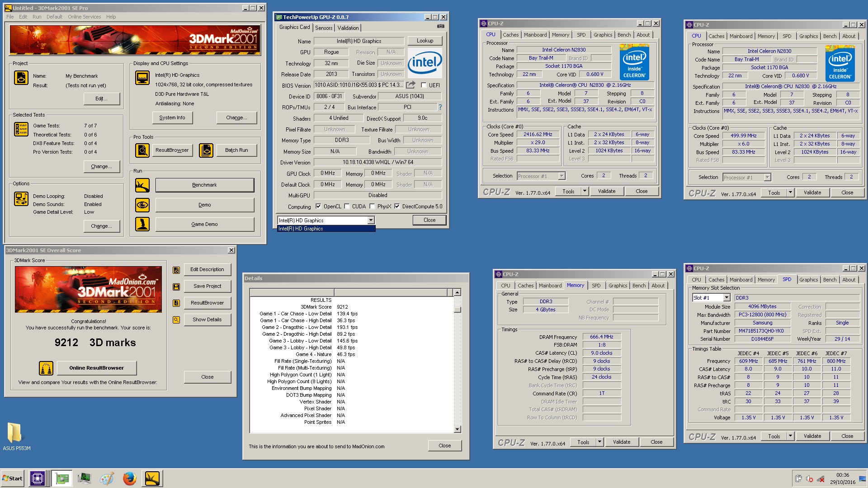Click the Bus Interface question mark in GPU-Z

point(440,107)
